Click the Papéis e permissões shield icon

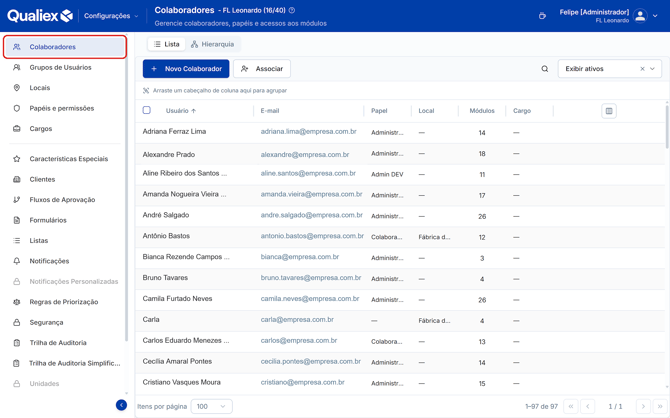click(17, 108)
